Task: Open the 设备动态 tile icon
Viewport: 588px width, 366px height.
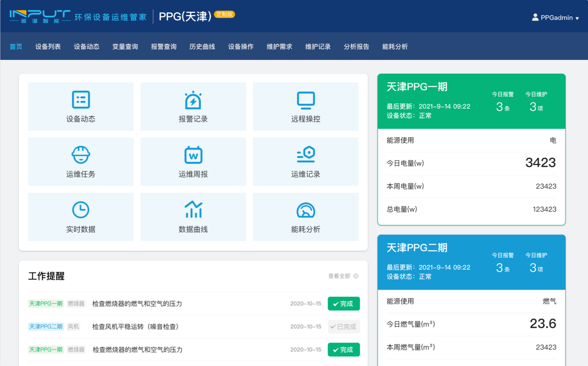Action: pos(81,99)
